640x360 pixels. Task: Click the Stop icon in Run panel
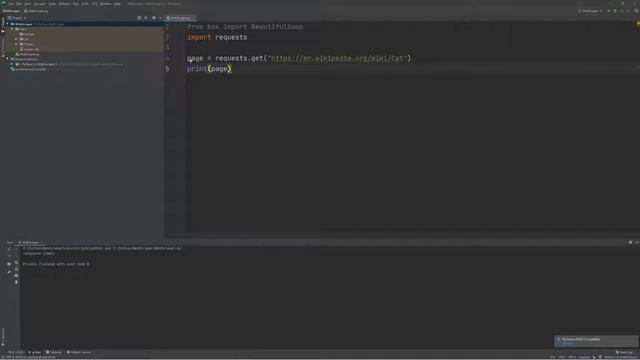9,256
